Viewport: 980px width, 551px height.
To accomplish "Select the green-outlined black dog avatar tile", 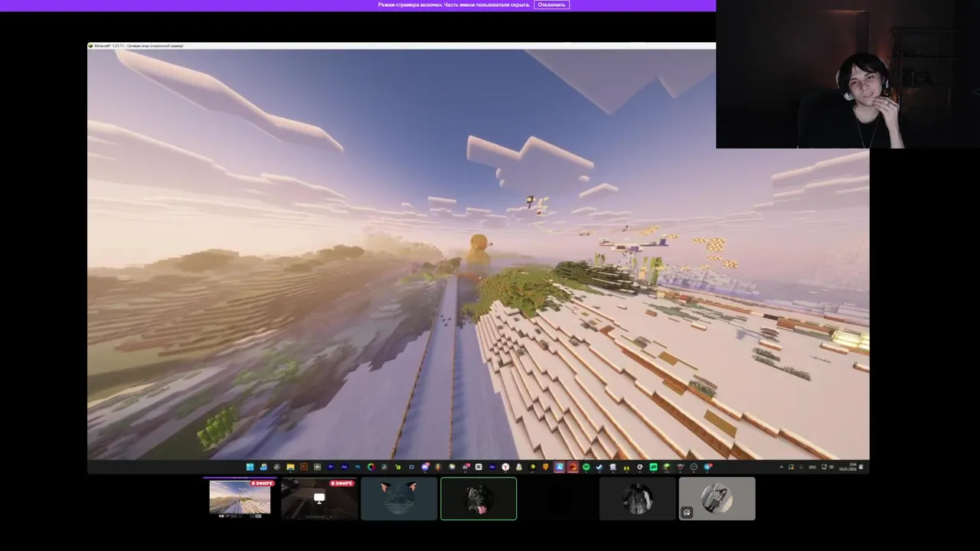I will click(479, 499).
